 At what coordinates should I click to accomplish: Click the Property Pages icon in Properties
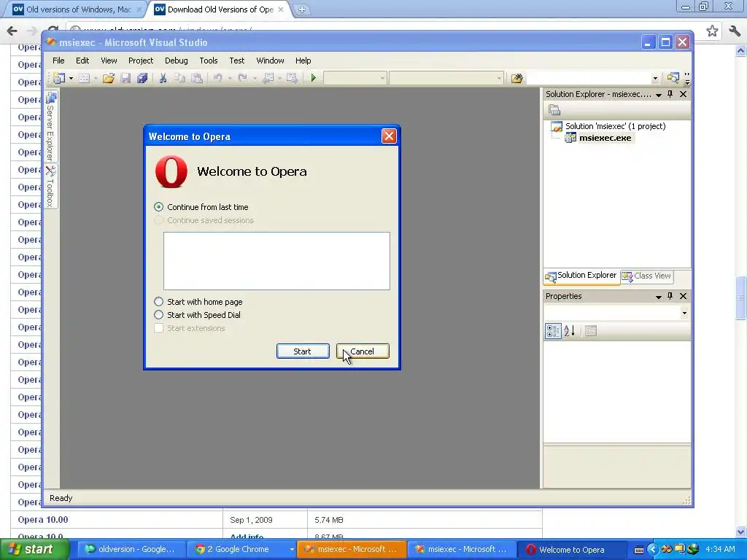click(x=591, y=331)
